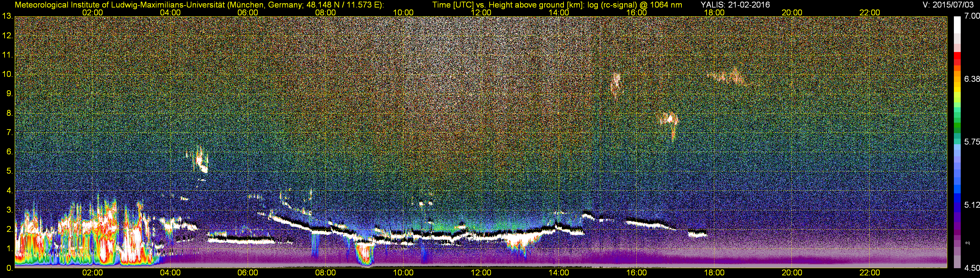Click the 08:00 label on the bottom time axis

(x=326, y=273)
